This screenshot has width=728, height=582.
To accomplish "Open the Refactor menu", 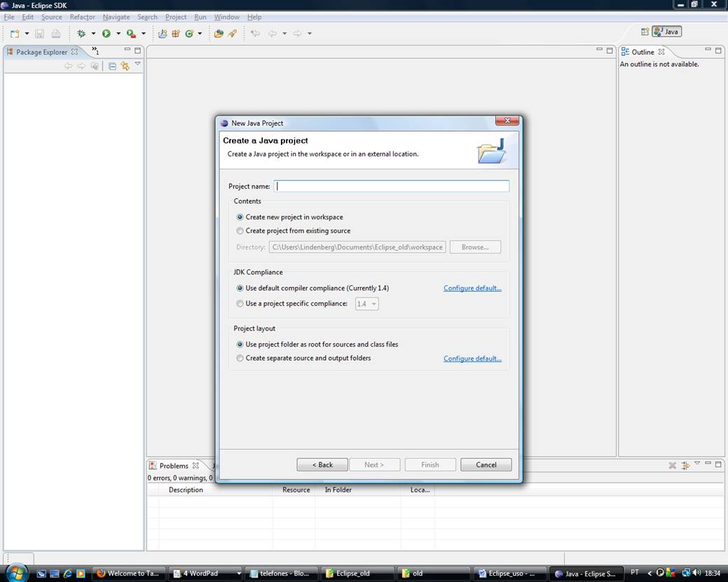I will [82, 18].
